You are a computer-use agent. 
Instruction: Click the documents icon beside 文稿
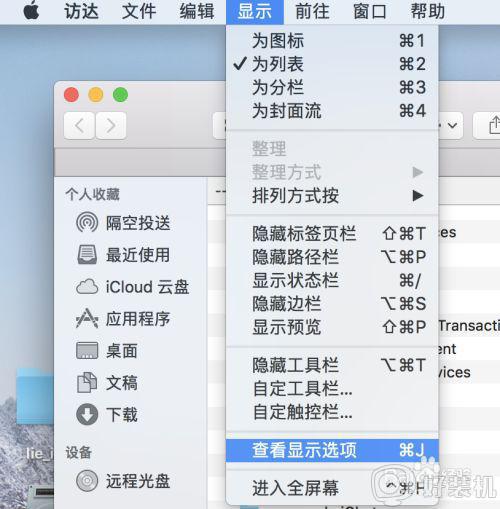[87, 382]
